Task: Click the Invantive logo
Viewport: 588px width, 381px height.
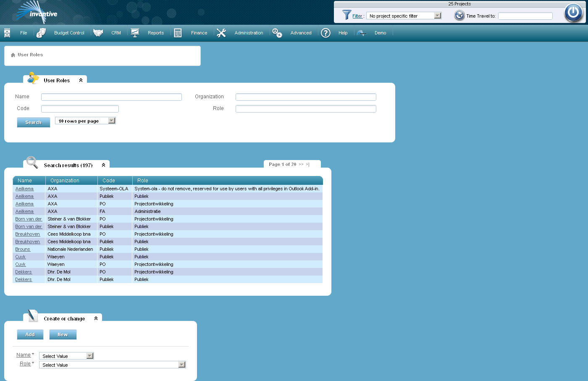Action: coord(37,12)
